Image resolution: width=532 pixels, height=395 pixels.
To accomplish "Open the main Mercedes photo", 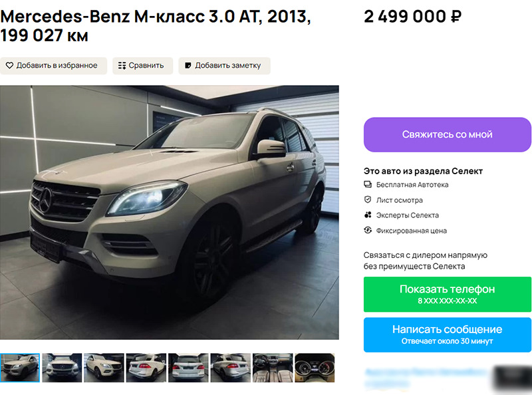I will (x=170, y=212).
